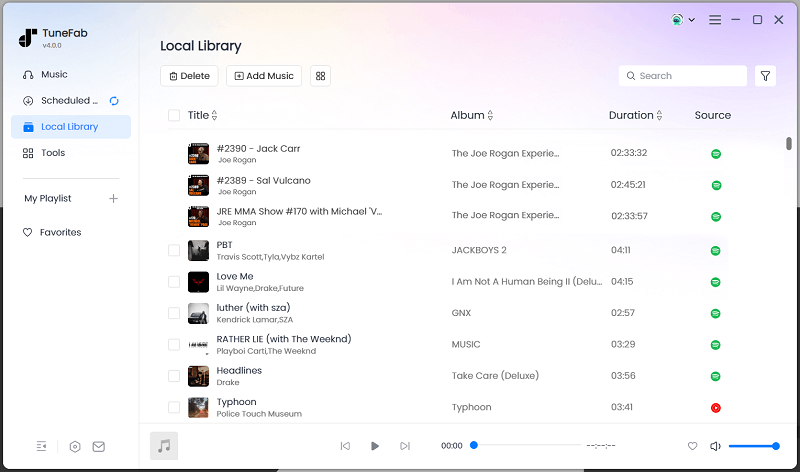Toggle the select-all checkbox beside Title
The image size is (800, 472).
(x=174, y=115)
